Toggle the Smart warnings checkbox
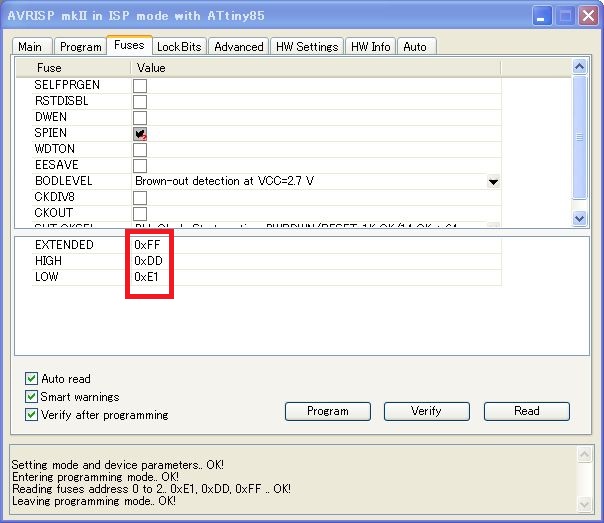 click(x=32, y=397)
